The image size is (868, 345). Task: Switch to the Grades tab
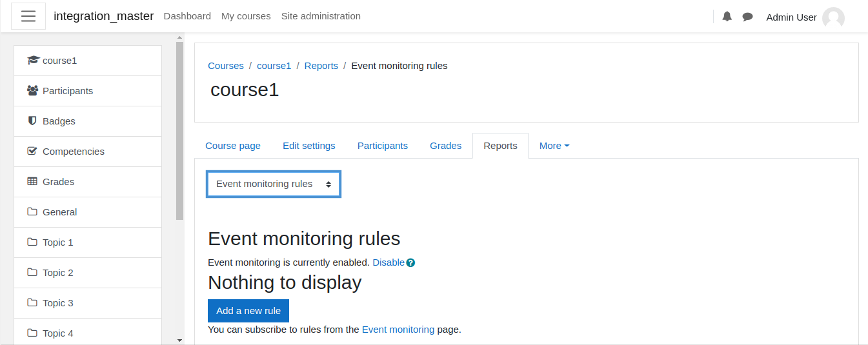pyautogui.click(x=446, y=146)
